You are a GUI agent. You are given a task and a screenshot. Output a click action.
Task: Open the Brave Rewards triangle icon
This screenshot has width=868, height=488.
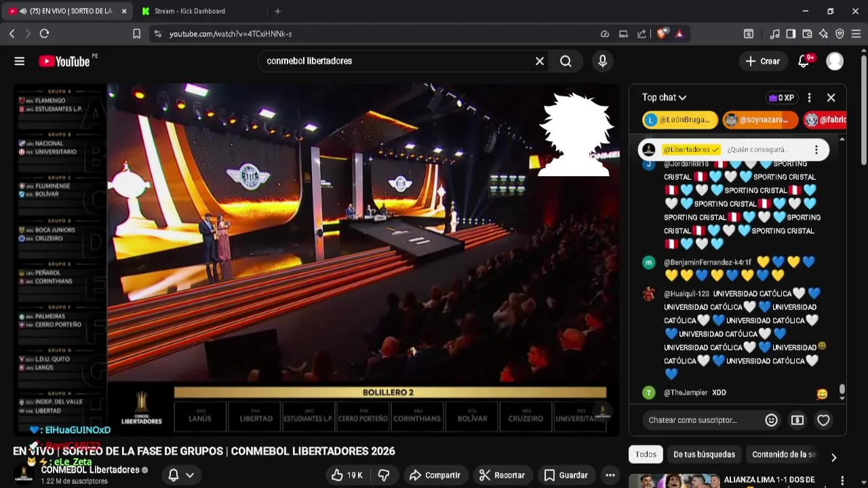pos(679,33)
